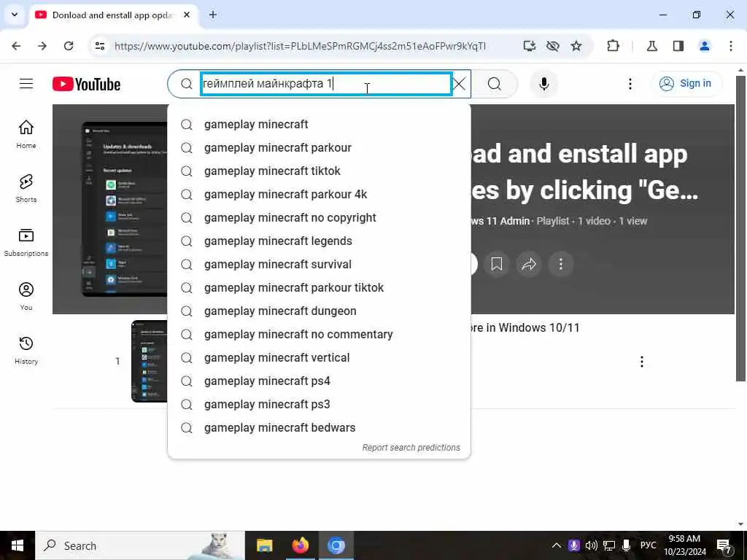Select the 'Donload and enstall app' tab
Screen dimensions: 747x560
[x=113, y=15]
